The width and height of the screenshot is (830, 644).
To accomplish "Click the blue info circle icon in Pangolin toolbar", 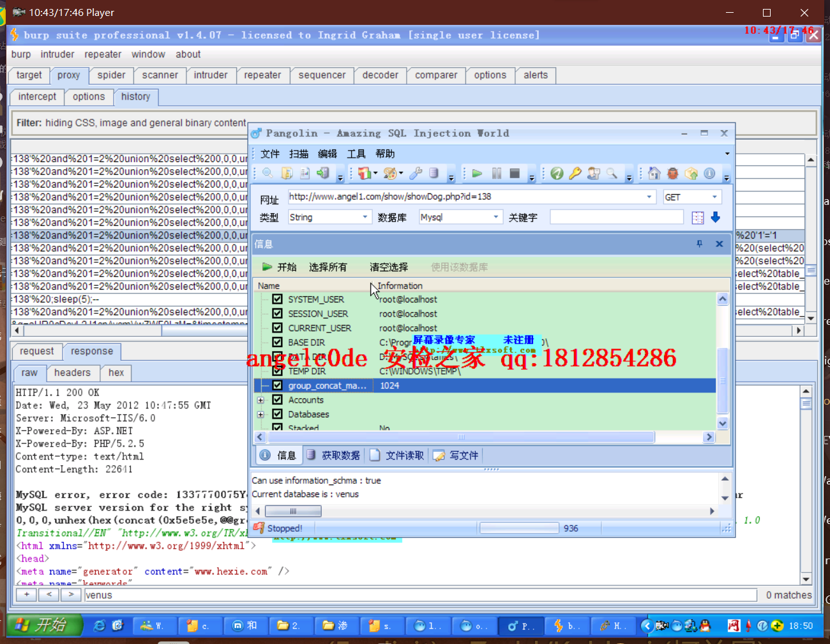I will point(709,173).
